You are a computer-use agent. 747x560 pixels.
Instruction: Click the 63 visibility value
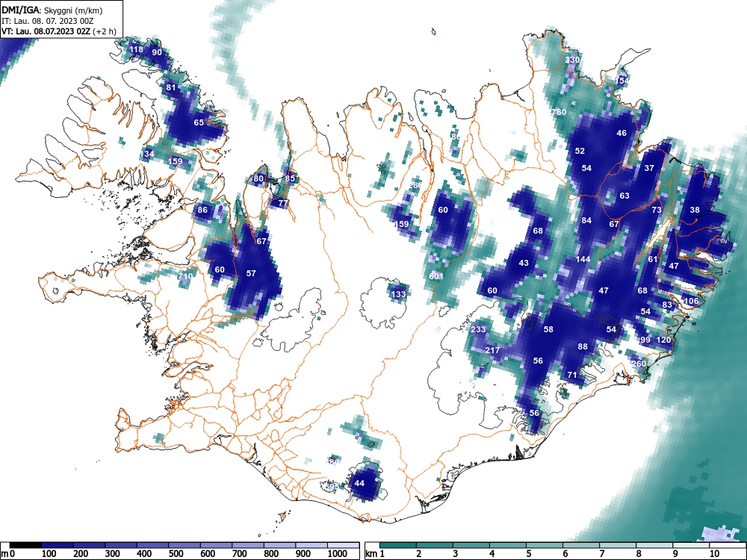(624, 196)
